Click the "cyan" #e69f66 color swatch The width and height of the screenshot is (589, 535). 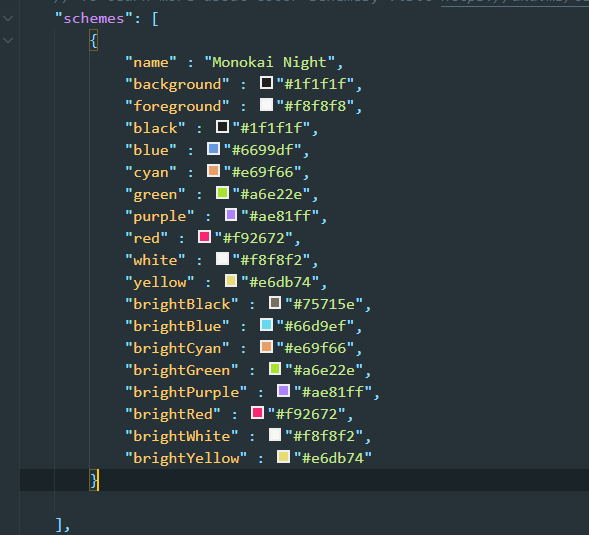(213, 171)
